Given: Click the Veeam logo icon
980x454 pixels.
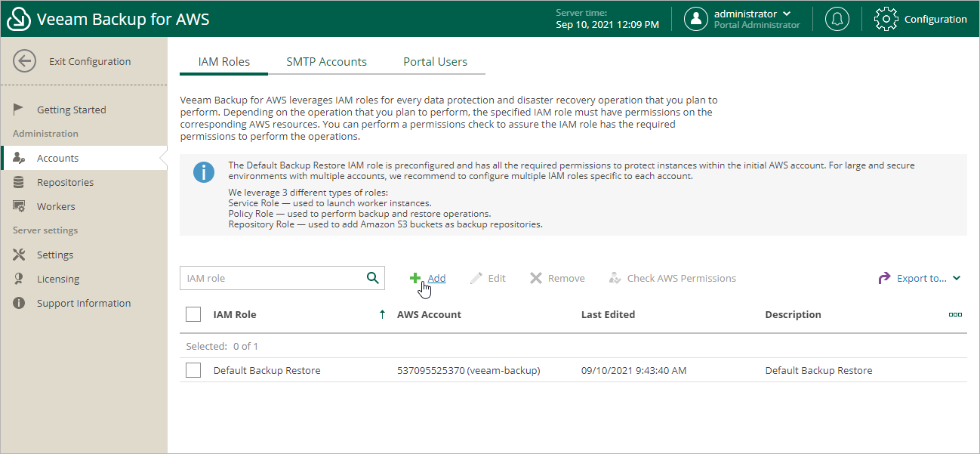Looking at the screenshot, I should point(18,20).
